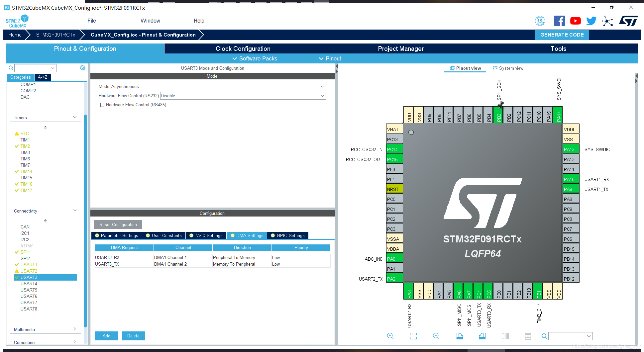The height and width of the screenshot is (352, 644).
Task: Click the peripheral search input field
Action: pyautogui.click(x=33, y=68)
